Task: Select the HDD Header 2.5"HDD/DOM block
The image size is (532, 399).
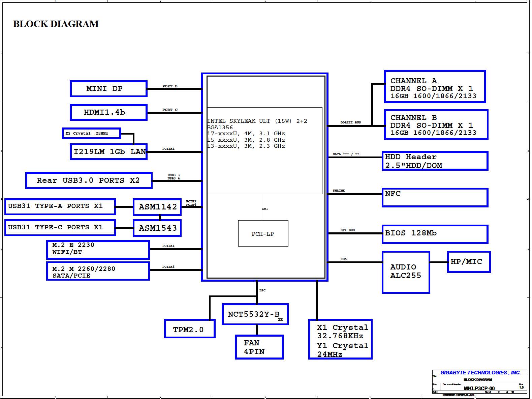Action: click(x=435, y=161)
